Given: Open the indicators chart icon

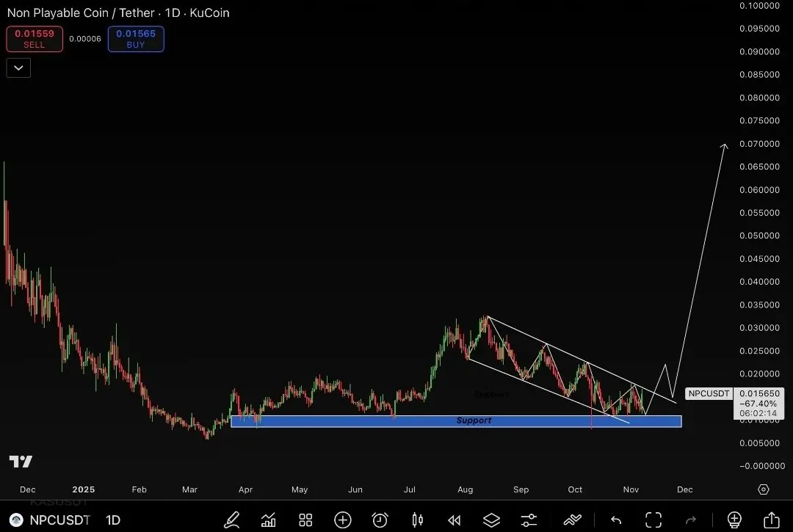Looking at the screenshot, I should (x=269, y=520).
